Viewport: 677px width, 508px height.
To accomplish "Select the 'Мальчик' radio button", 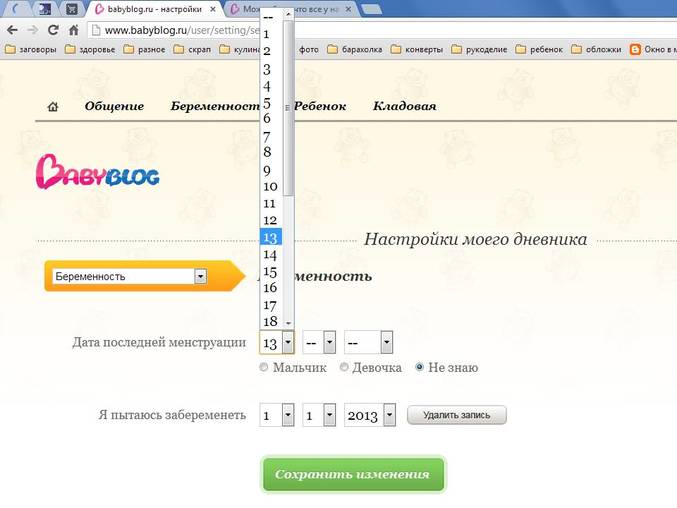I will tap(264, 368).
